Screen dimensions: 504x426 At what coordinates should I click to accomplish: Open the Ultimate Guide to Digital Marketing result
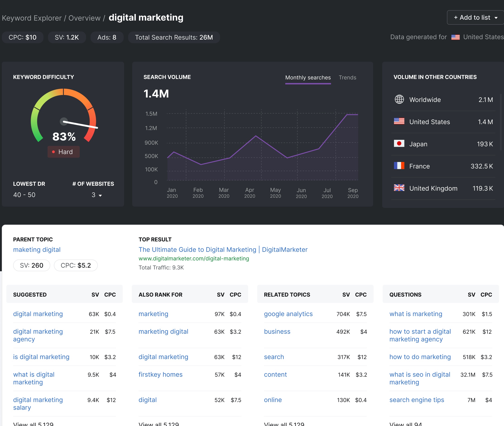click(223, 250)
